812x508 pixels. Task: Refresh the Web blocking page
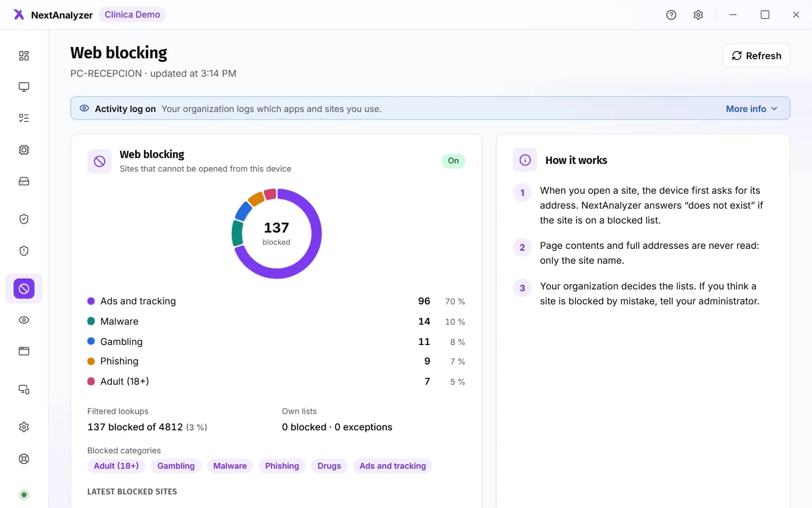[x=757, y=56]
